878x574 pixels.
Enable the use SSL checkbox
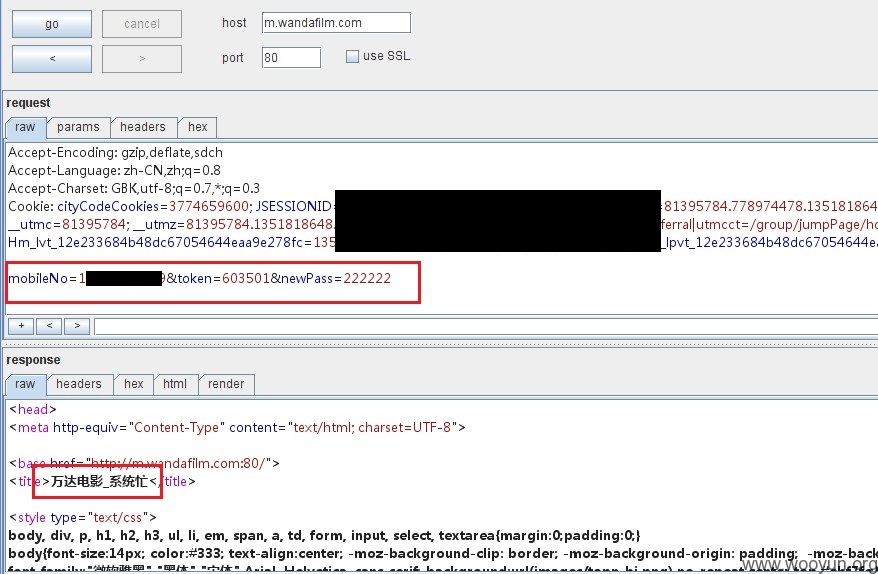coord(352,57)
